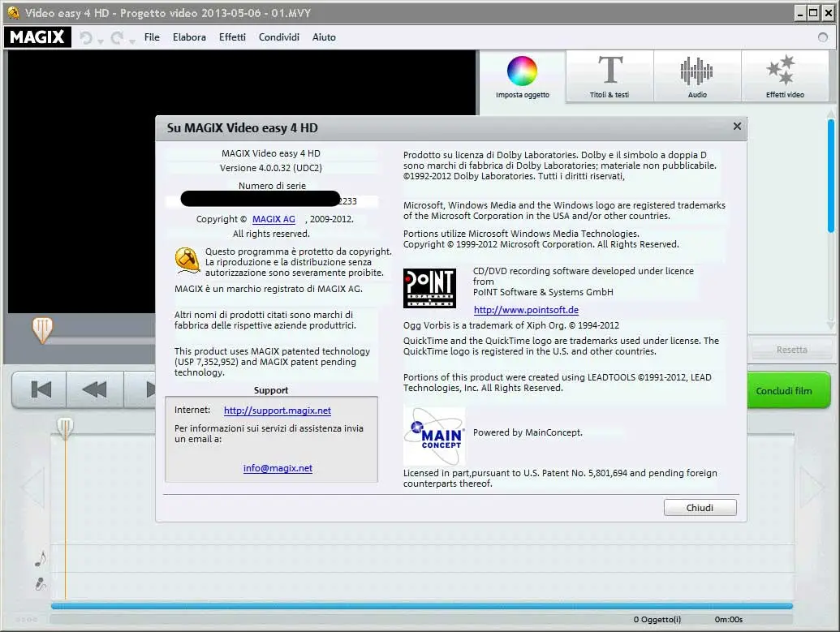Click the timeline playhead marker

[65, 428]
